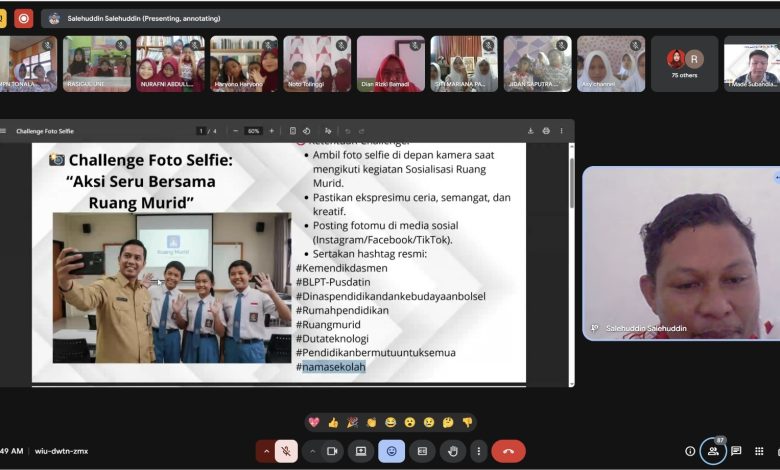Click the PDF page number field showing 1
The image size is (780, 470).
tap(201, 131)
